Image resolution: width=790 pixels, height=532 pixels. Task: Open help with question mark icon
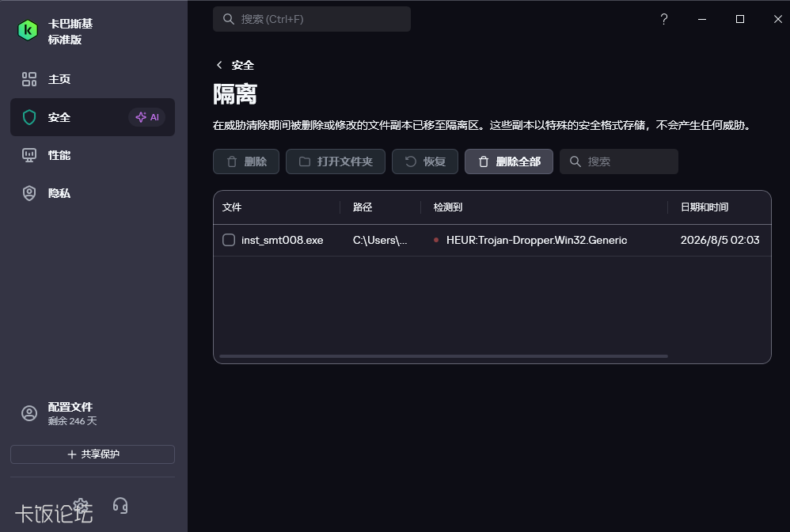pyautogui.click(x=664, y=19)
